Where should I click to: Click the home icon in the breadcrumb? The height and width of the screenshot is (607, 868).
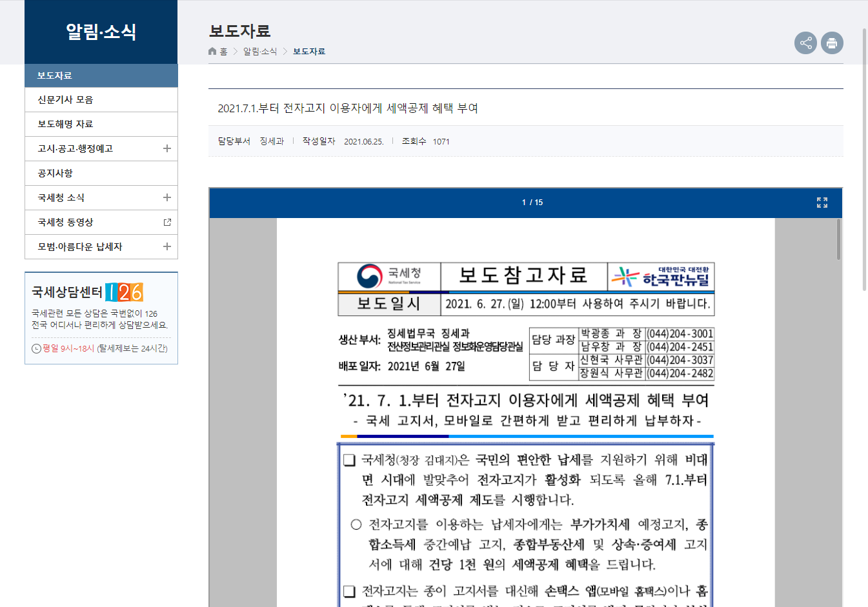212,52
